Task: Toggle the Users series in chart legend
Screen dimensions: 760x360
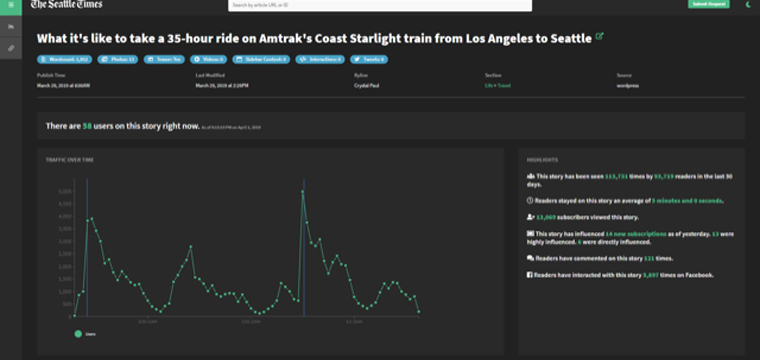Action: (x=84, y=334)
